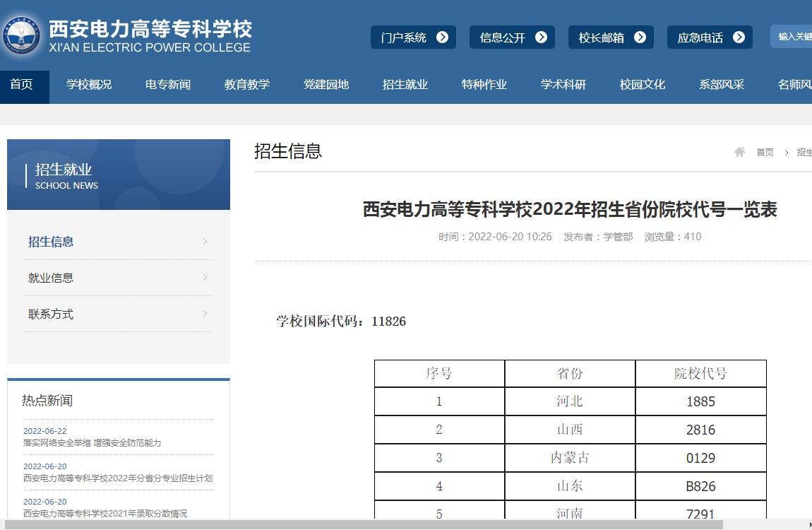Open the 学校概况 menu item

tap(89, 85)
